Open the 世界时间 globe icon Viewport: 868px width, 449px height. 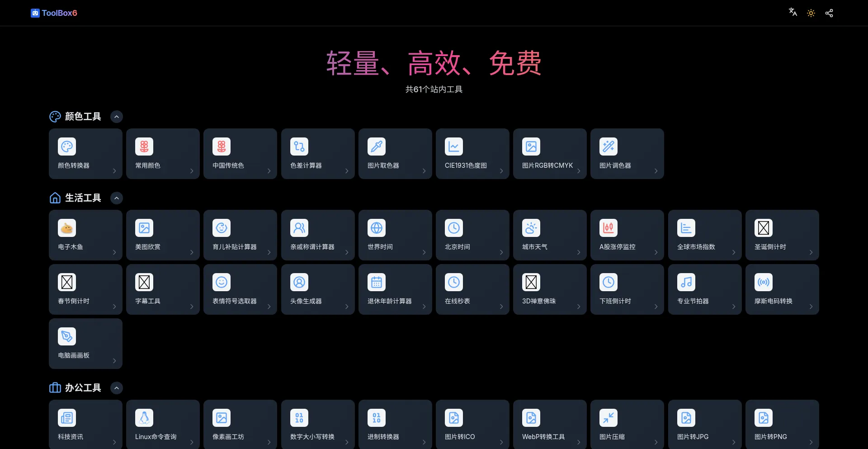(377, 228)
